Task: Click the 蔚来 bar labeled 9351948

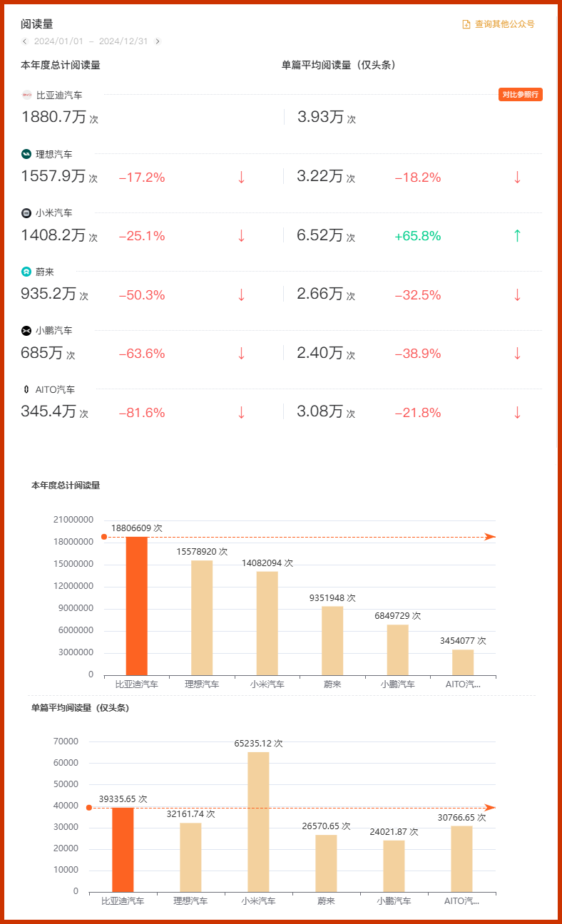Action: coord(332,640)
